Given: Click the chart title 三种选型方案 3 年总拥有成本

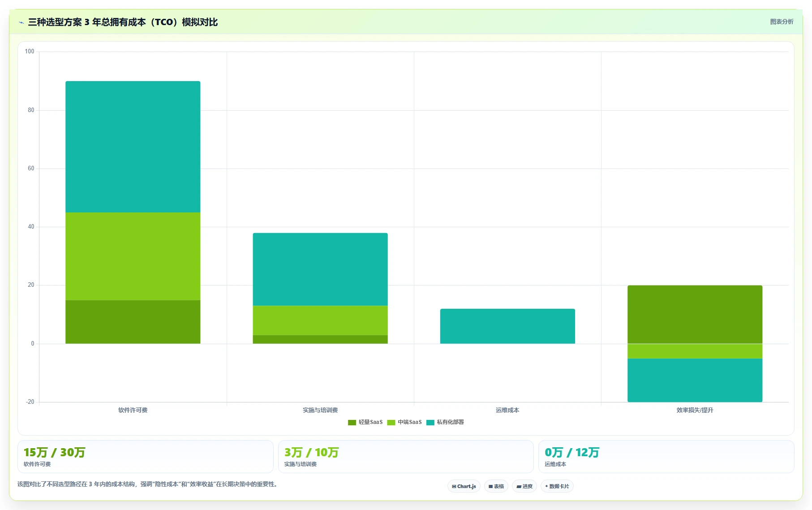Looking at the screenshot, I should (123, 22).
